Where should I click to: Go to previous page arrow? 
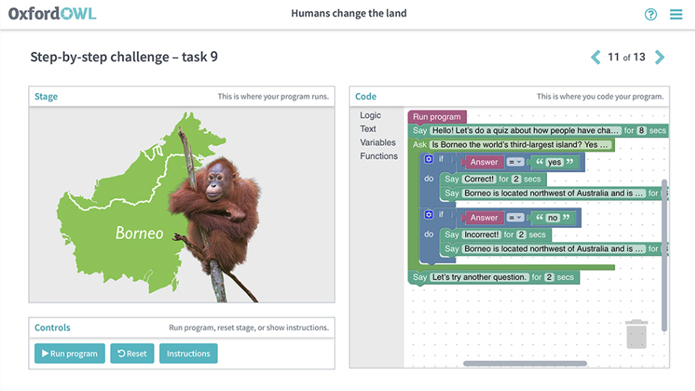[596, 57]
